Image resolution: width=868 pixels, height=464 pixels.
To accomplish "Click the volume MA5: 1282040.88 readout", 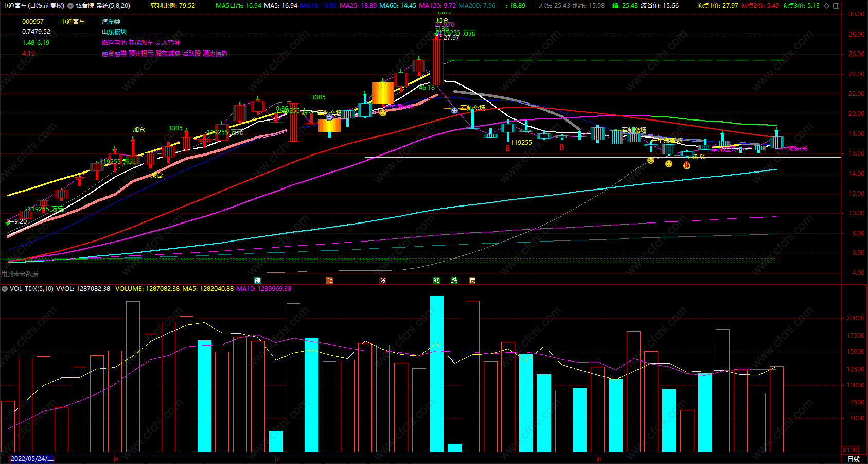I will click(x=208, y=289).
